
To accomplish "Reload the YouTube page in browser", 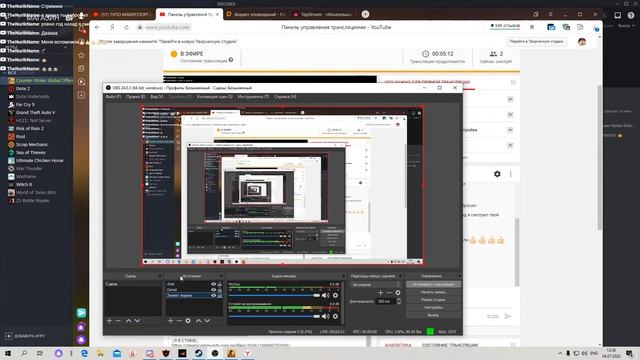I will point(126,27).
